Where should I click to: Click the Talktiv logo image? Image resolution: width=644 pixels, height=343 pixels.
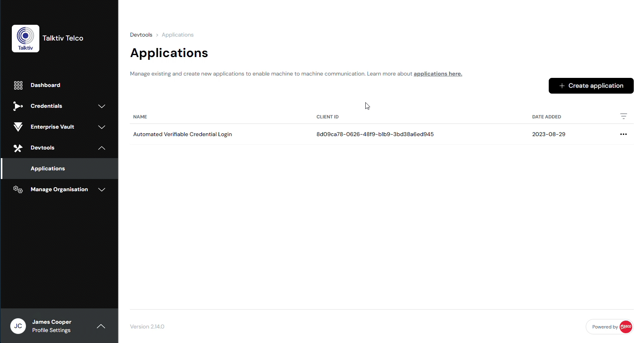tap(26, 39)
